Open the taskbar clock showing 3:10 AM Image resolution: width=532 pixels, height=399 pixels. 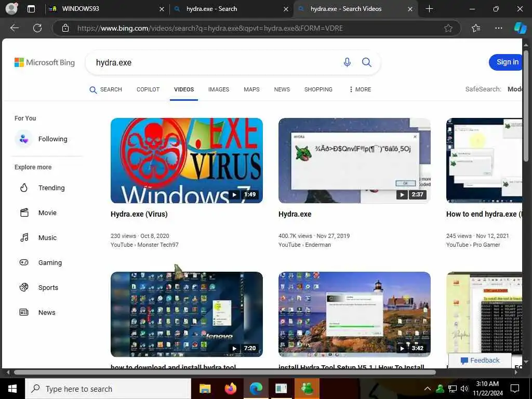487,389
